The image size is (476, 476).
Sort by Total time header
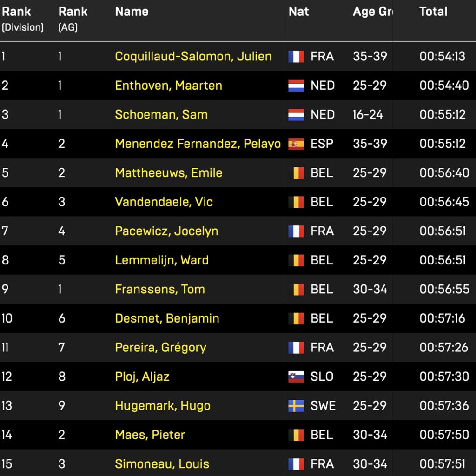[x=433, y=12]
